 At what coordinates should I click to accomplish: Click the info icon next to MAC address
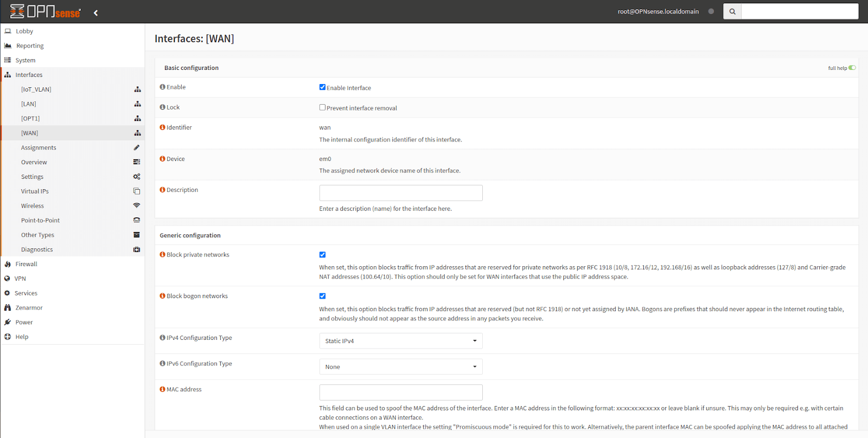162,389
